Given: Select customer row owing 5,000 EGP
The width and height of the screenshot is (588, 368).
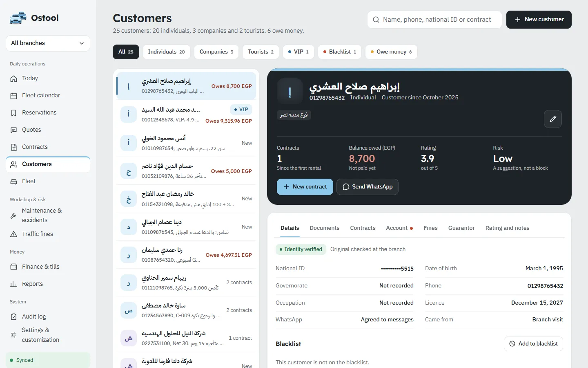Looking at the screenshot, I should 186,171.
